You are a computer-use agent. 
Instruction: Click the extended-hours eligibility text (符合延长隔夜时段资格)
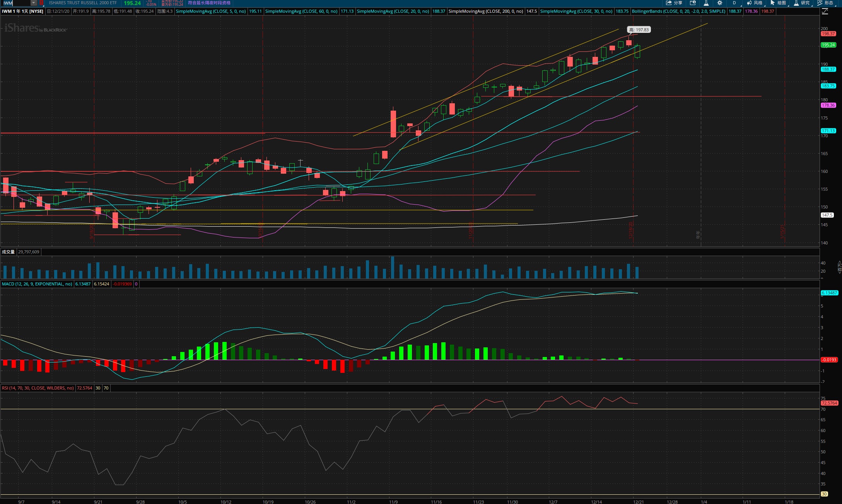coord(209,3)
